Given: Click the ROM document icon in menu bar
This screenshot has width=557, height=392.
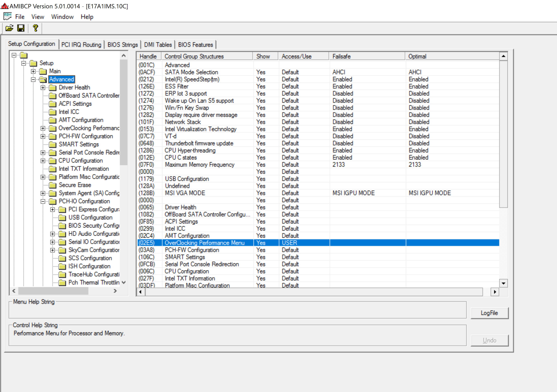Looking at the screenshot, I should coord(7,16).
